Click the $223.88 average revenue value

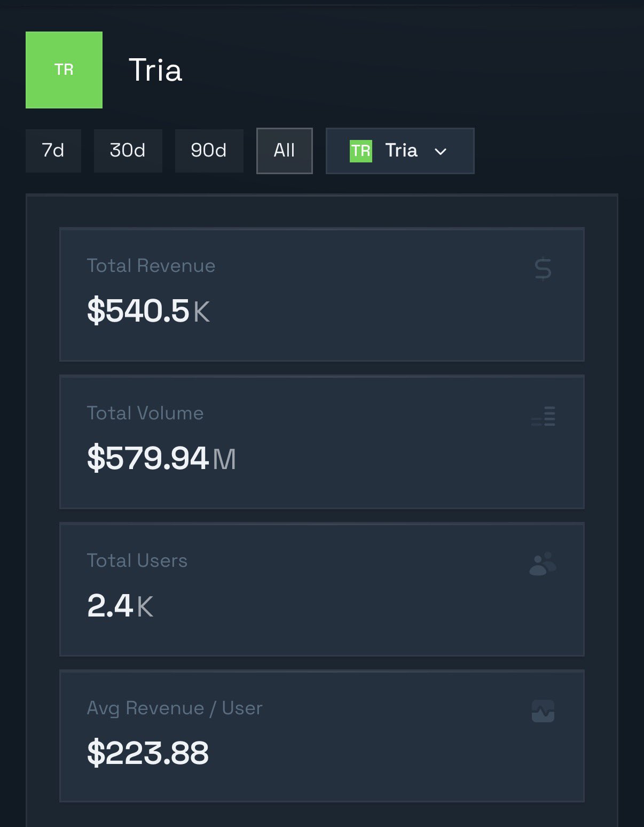click(x=148, y=753)
